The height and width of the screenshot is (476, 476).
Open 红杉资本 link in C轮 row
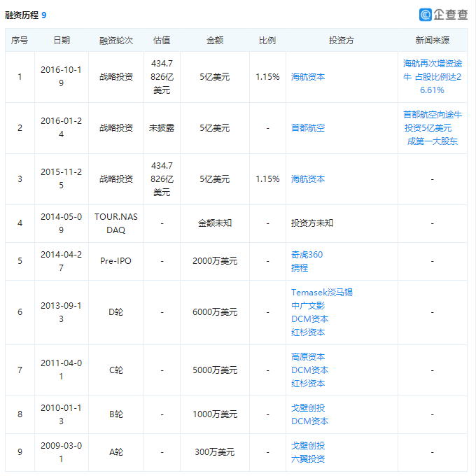pos(308,384)
